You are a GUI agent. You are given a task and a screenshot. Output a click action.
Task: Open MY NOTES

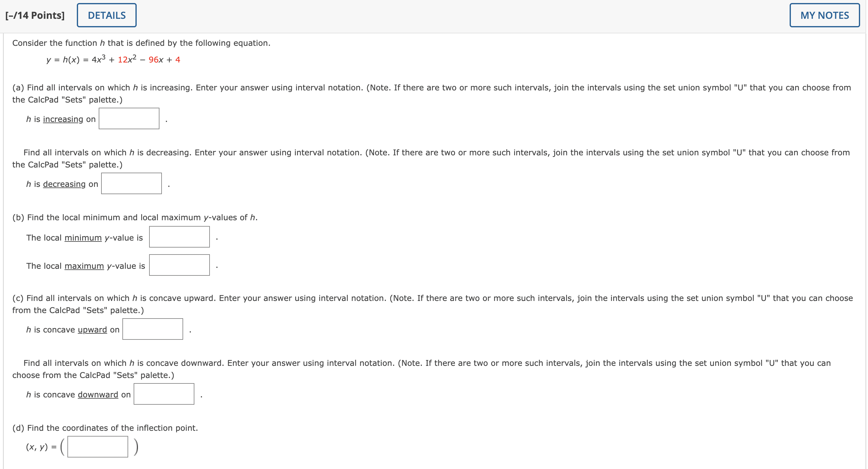[824, 15]
